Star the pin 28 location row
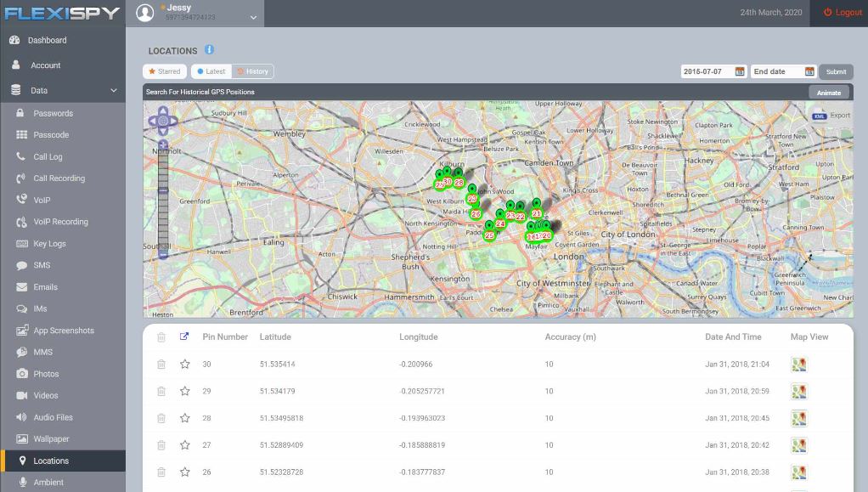 tap(185, 418)
